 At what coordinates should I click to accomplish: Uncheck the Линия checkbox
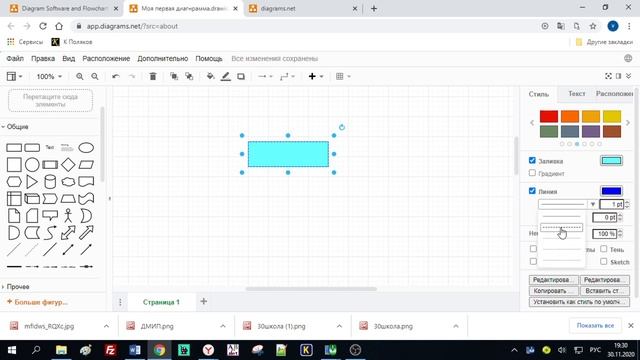(x=532, y=191)
